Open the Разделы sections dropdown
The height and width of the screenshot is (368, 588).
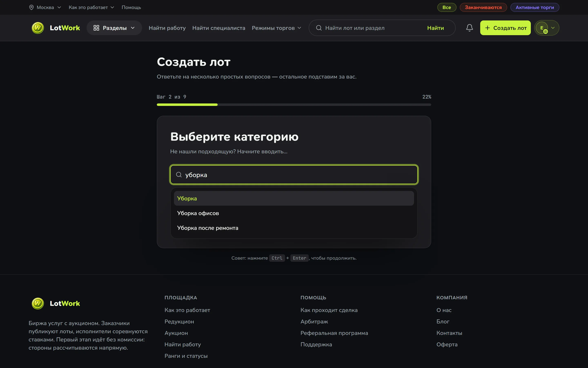click(x=114, y=28)
